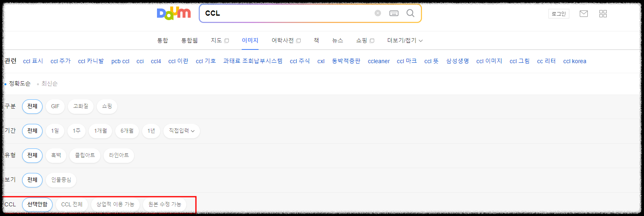Image resolution: width=644 pixels, height=216 pixels.
Task: Filter image type to 클립아트
Action: (x=85, y=156)
